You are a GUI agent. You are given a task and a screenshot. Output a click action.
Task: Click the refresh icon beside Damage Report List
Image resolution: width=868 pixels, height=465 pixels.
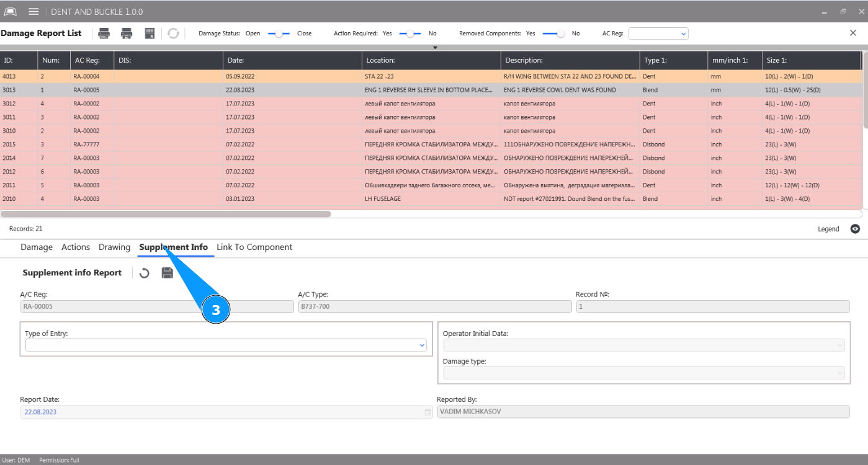coord(173,33)
